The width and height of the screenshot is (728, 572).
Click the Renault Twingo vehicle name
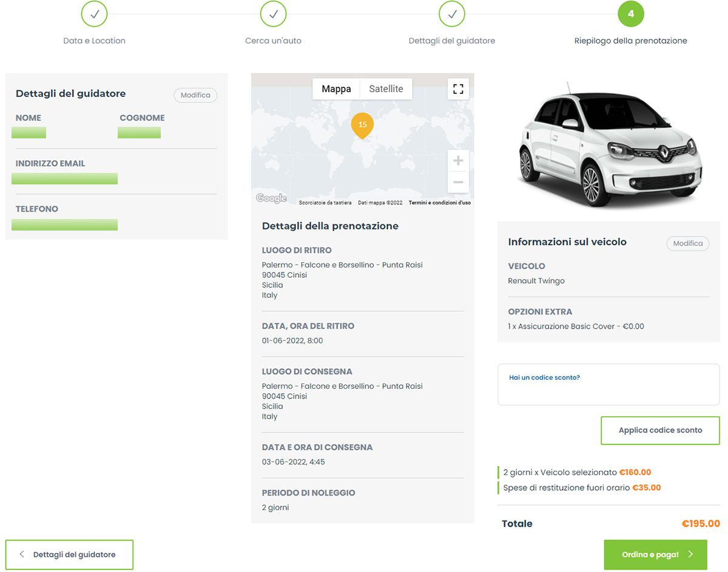(536, 281)
